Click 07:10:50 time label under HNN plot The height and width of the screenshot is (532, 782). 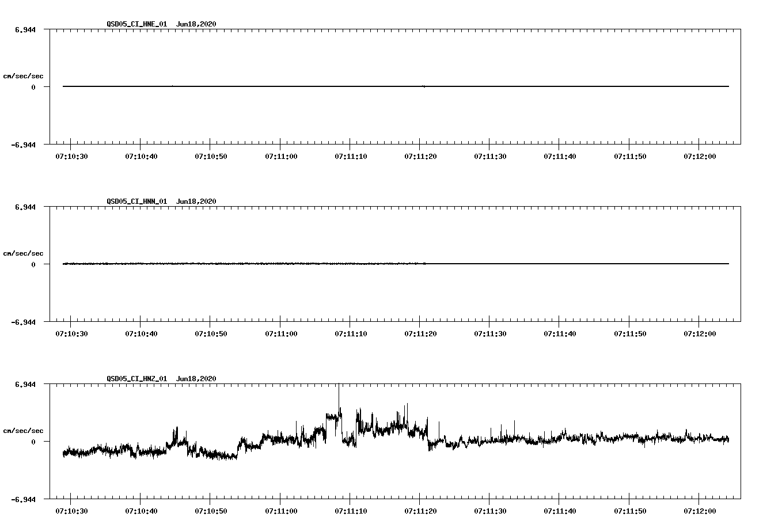[x=211, y=334]
